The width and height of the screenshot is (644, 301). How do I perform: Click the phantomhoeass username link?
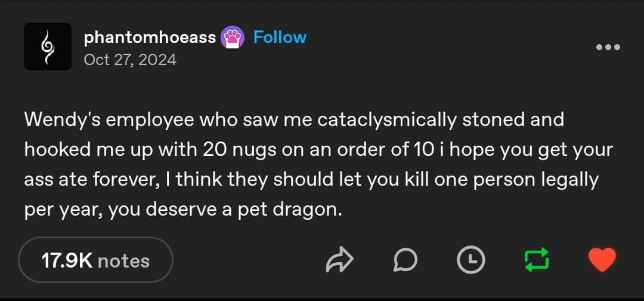click(150, 37)
